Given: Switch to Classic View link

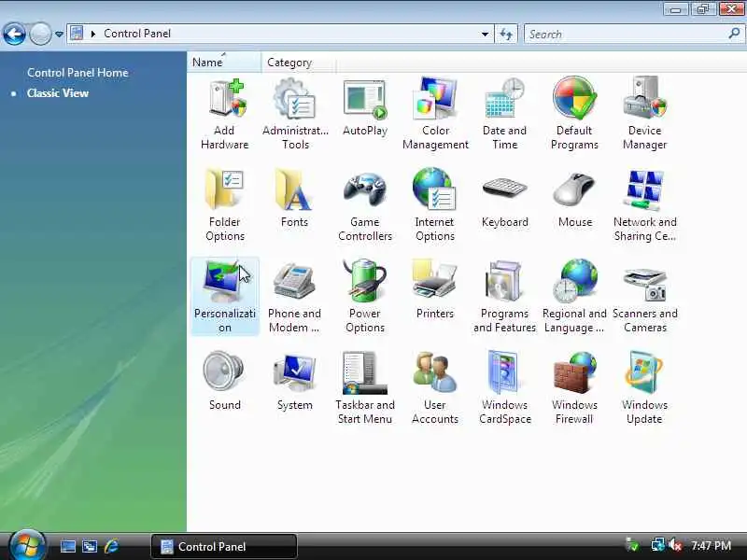Looking at the screenshot, I should 58,92.
